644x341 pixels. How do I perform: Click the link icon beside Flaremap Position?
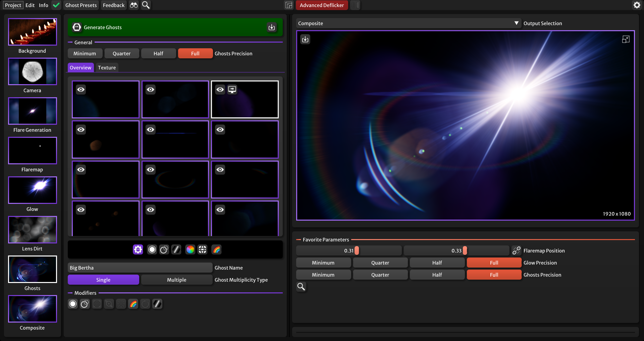[x=517, y=250]
